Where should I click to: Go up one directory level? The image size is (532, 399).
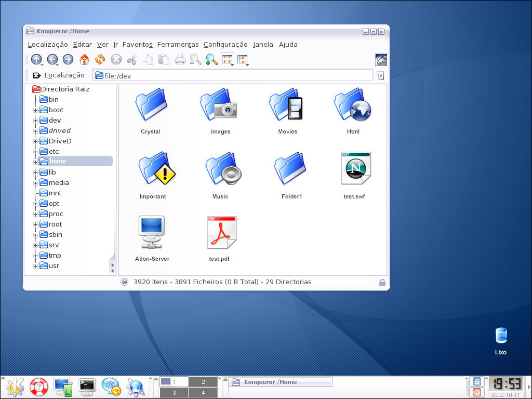[x=36, y=59]
